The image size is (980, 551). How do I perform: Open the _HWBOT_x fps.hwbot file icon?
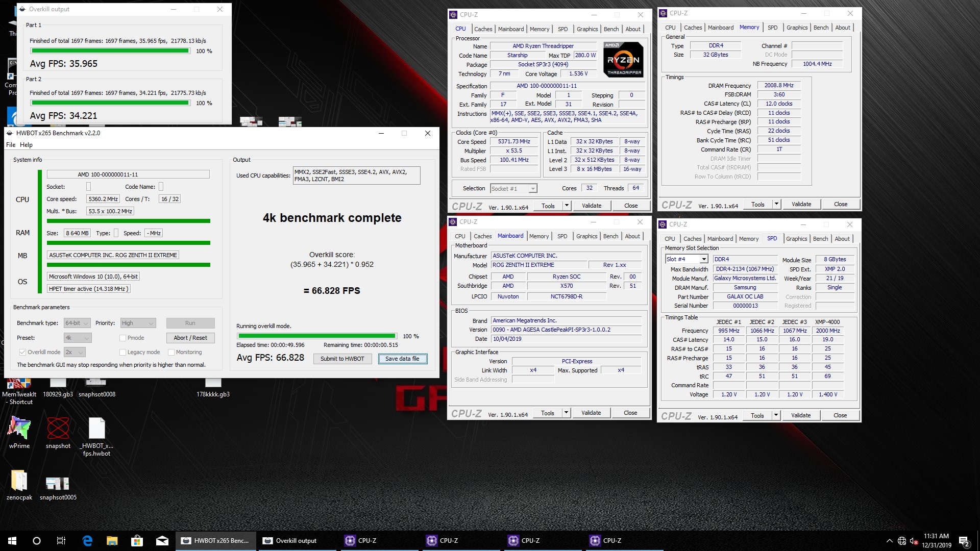point(96,436)
